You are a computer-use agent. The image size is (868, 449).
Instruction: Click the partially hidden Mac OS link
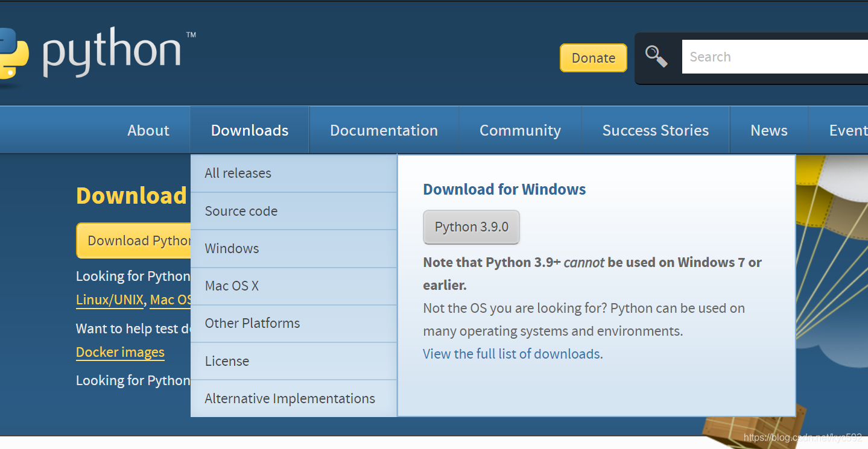click(x=171, y=300)
